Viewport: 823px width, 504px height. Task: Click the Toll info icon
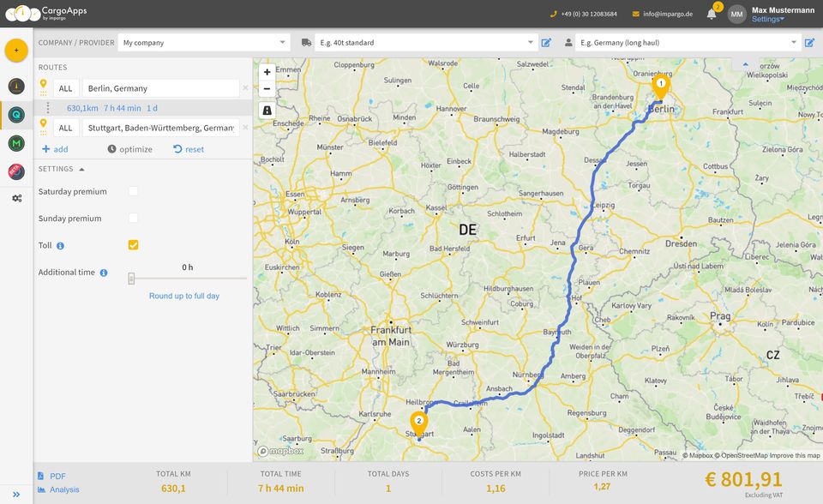pos(60,246)
